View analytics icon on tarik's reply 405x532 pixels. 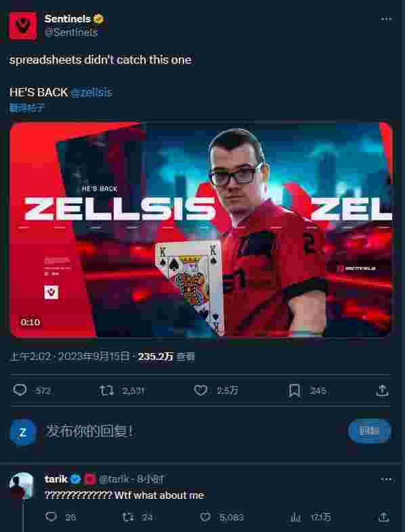[x=295, y=517]
